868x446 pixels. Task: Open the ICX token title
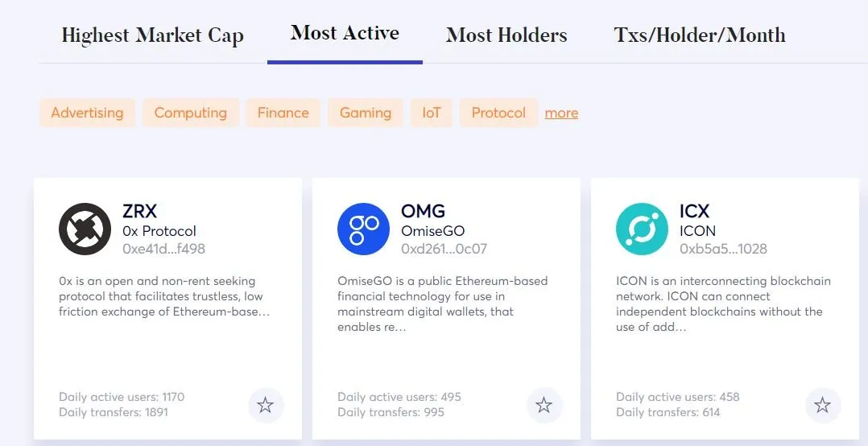[x=694, y=211]
